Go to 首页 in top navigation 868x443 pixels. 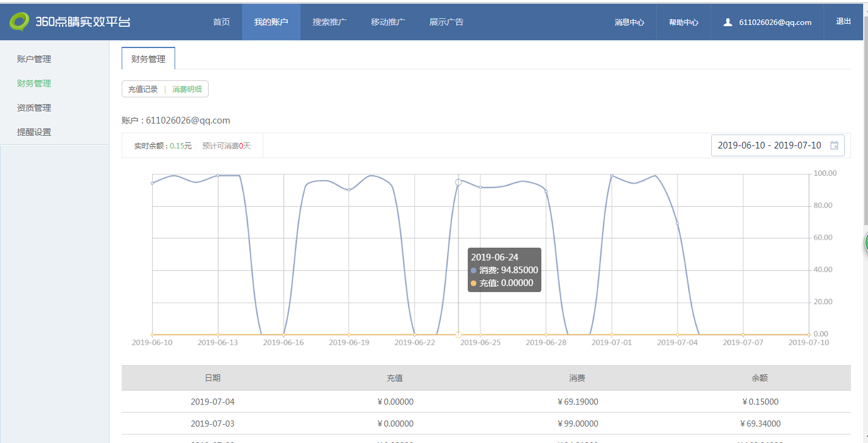click(221, 22)
